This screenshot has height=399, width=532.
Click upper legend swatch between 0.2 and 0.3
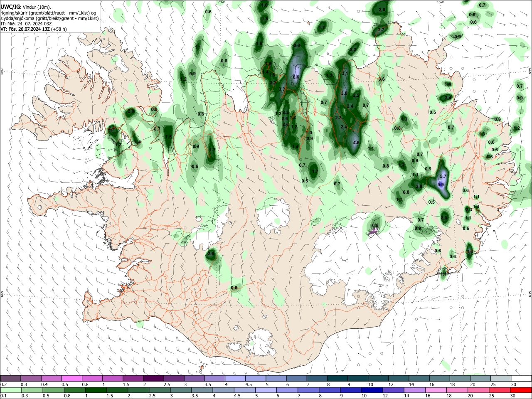click(11, 378)
